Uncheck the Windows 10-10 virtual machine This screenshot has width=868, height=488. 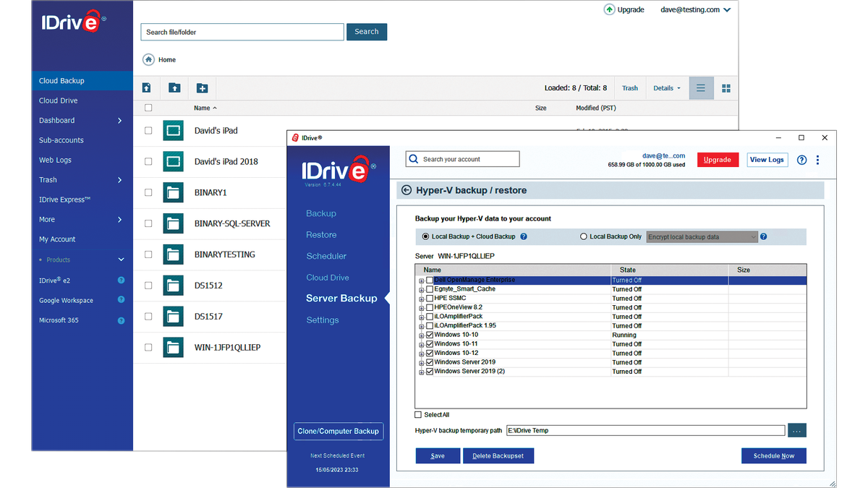pos(428,335)
